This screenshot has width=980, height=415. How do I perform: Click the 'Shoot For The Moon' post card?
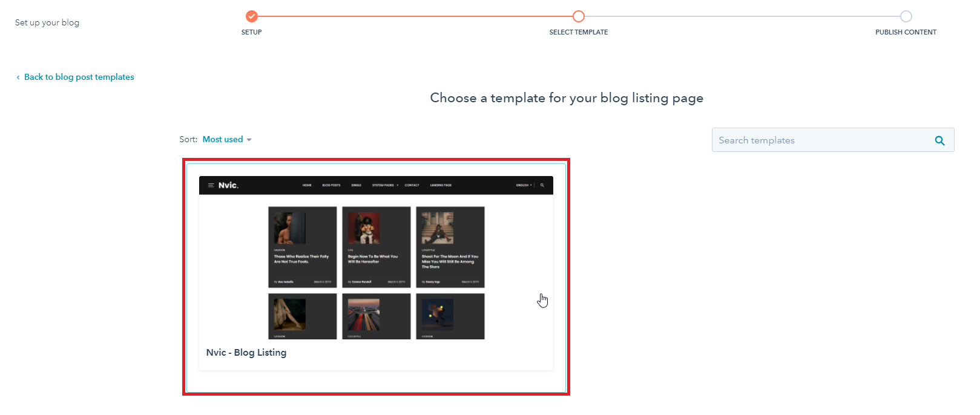coord(450,247)
